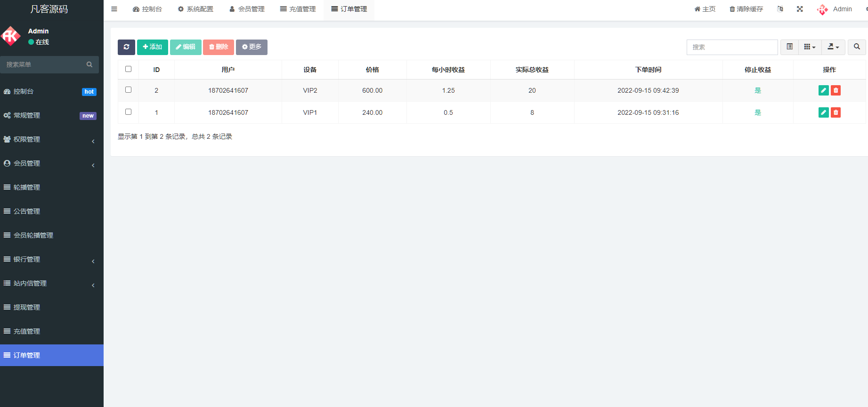The width and height of the screenshot is (868, 407).
Task: Click in the table 搜索 search field
Action: pyautogui.click(x=732, y=47)
